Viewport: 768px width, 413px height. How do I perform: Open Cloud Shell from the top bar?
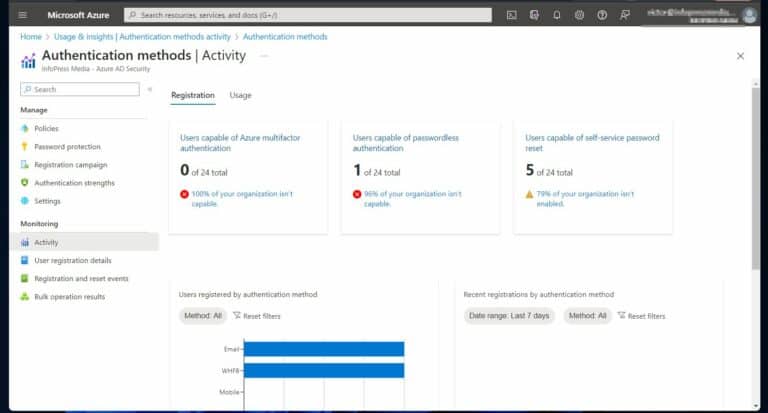point(511,15)
